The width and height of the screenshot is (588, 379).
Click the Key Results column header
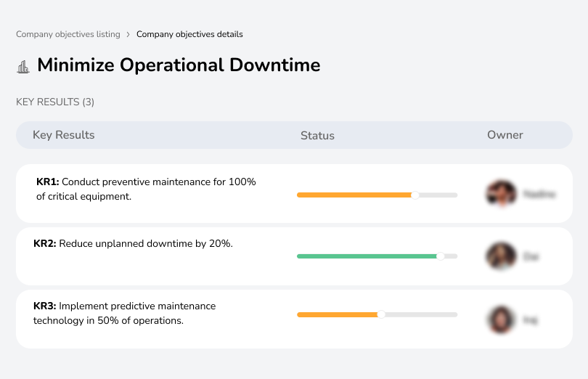[x=64, y=135]
